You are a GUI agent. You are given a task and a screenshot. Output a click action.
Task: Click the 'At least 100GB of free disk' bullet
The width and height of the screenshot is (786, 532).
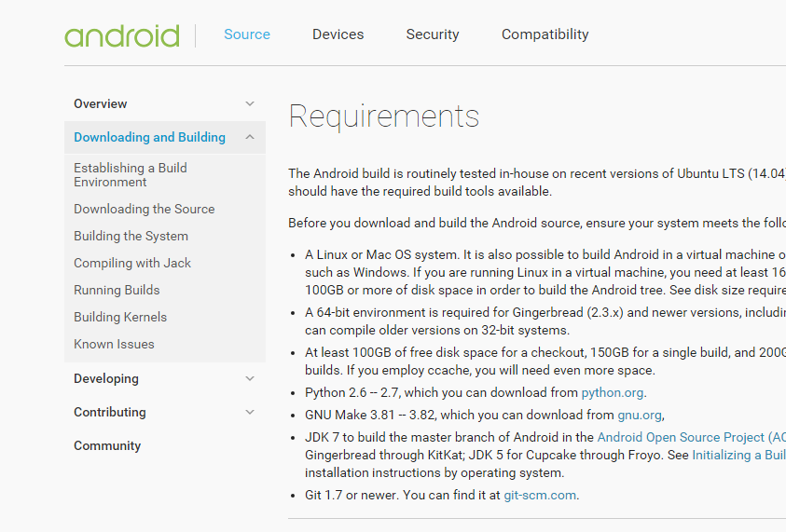(x=545, y=361)
